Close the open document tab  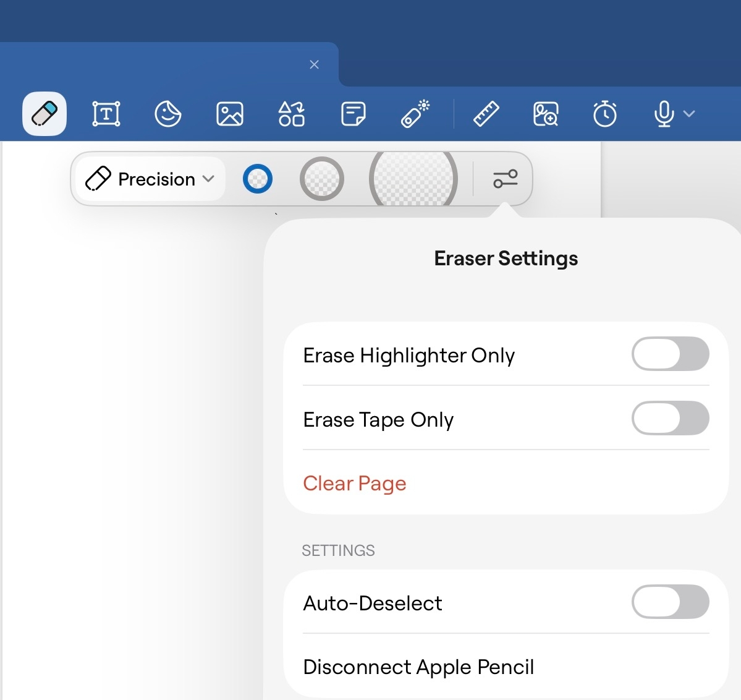point(315,64)
